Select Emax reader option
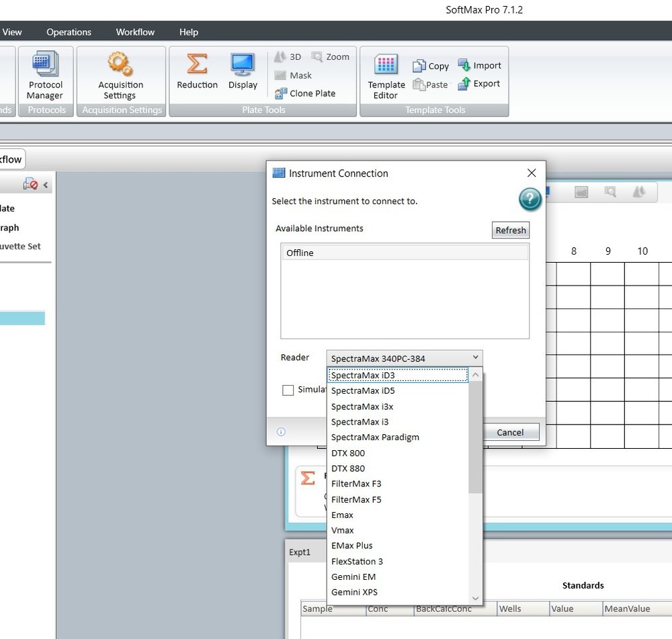The height and width of the screenshot is (639, 672). (x=398, y=515)
